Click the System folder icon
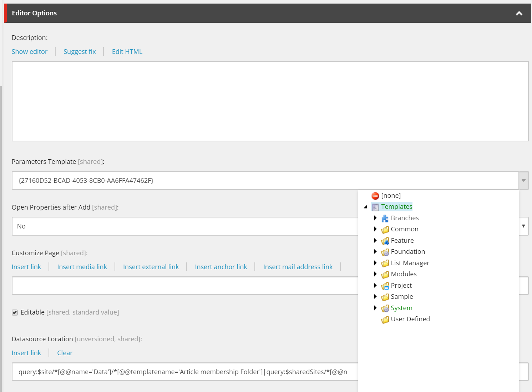Viewport: 532px width, 392px height. point(385,308)
